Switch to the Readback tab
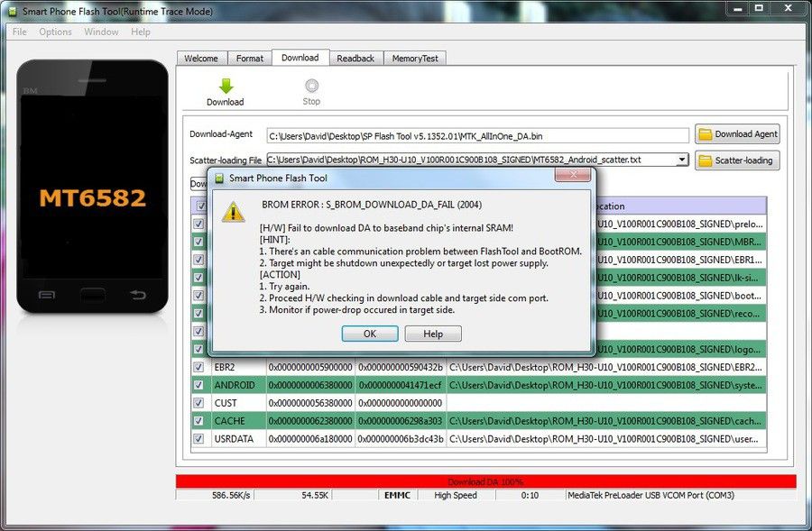 pyautogui.click(x=355, y=59)
